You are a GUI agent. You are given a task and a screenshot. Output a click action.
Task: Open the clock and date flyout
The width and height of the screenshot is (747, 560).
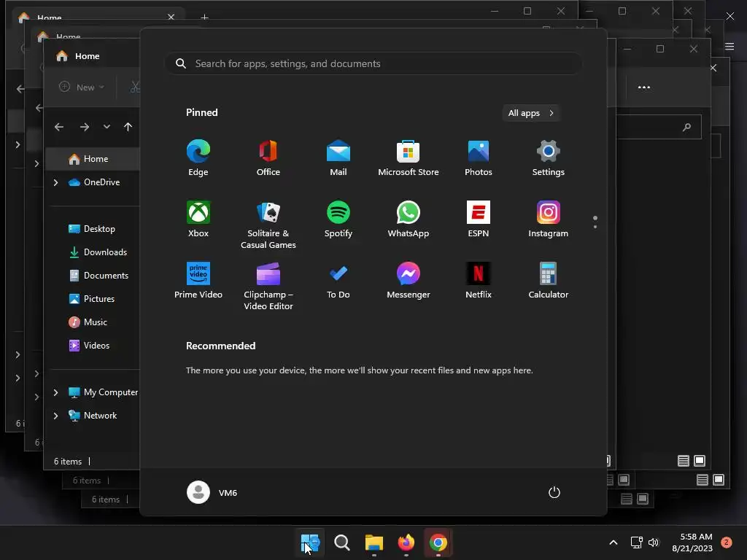coord(692,542)
